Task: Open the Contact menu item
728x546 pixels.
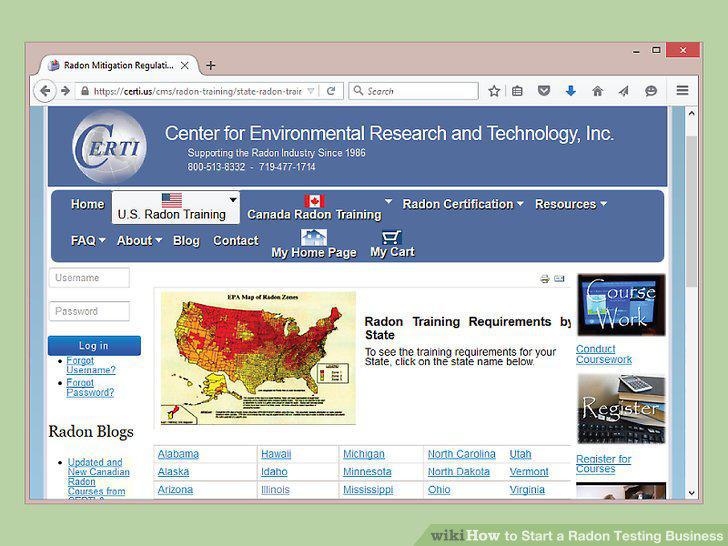Action: (236, 240)
